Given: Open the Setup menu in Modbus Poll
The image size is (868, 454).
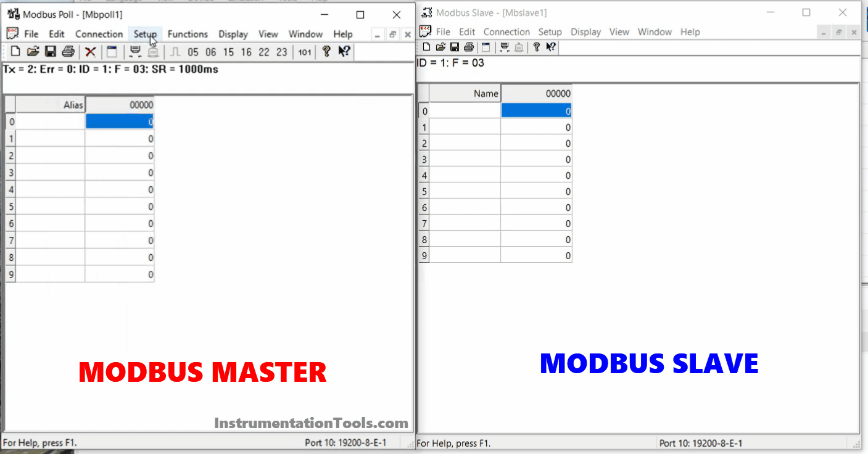Looking at the screenshot, I should (146, 34).
